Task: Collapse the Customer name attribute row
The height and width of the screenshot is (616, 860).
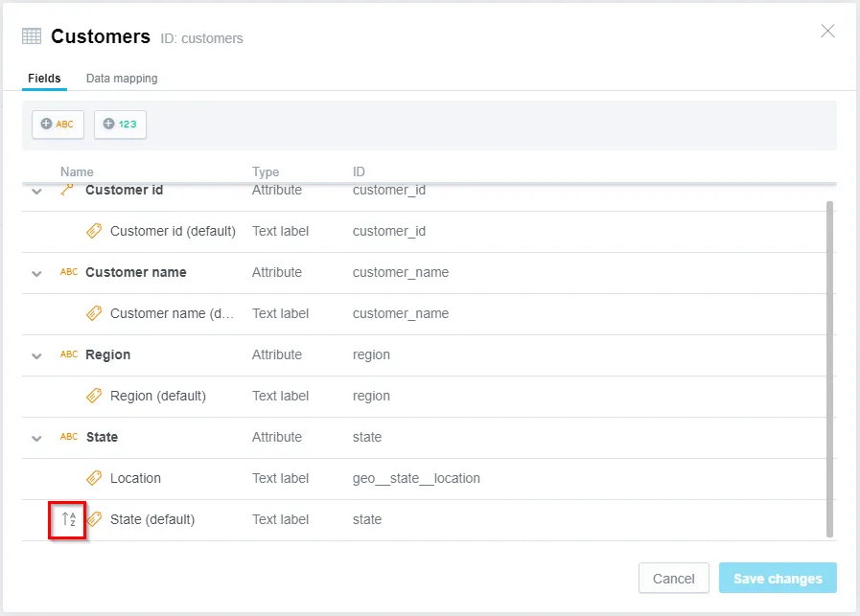Action: pyautogui.click(x=37, y=273)
